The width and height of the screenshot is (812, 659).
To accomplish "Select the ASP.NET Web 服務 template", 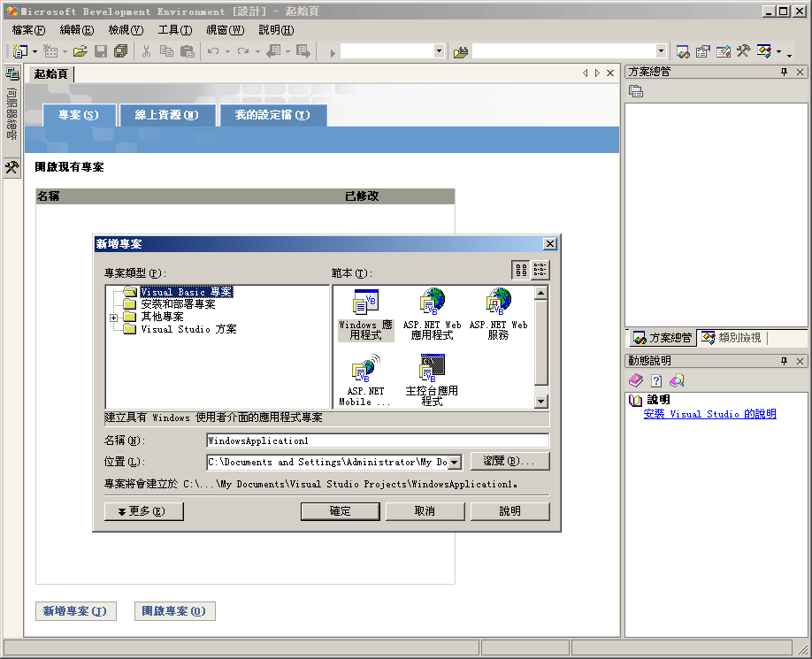I will click(498, 314).
